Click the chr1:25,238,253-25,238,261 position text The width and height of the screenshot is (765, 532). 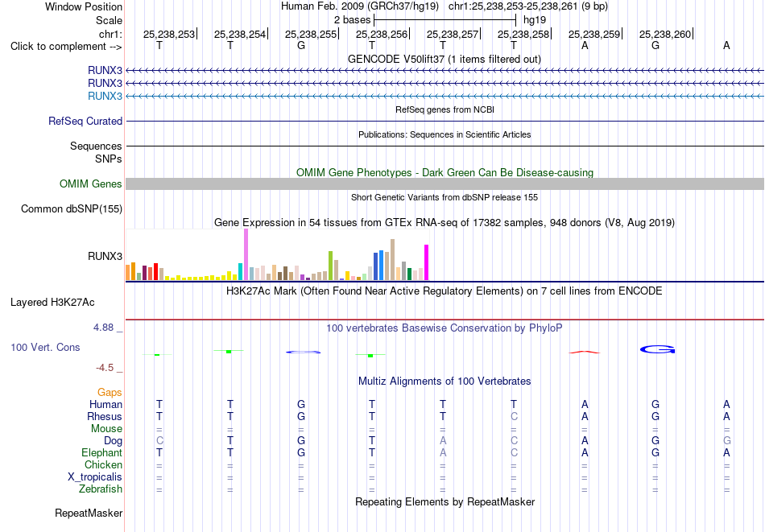528,6
